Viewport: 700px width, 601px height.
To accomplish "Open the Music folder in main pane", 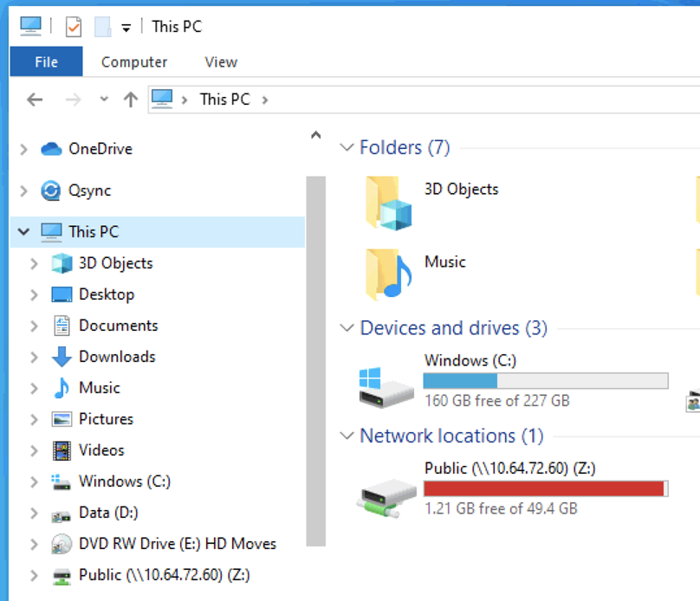I will (383, 274).
